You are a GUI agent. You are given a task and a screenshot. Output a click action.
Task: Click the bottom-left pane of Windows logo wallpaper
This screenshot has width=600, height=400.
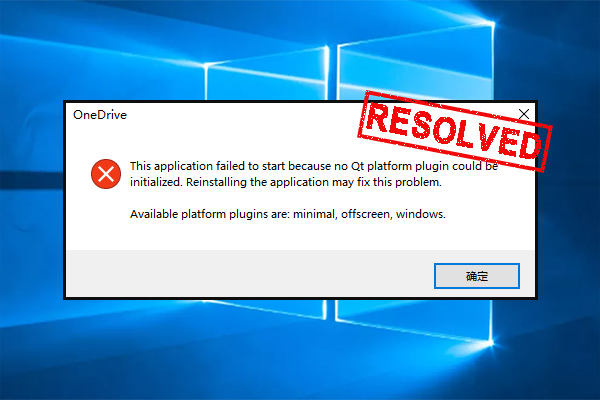pyautogui.click(x=267, y=309)
